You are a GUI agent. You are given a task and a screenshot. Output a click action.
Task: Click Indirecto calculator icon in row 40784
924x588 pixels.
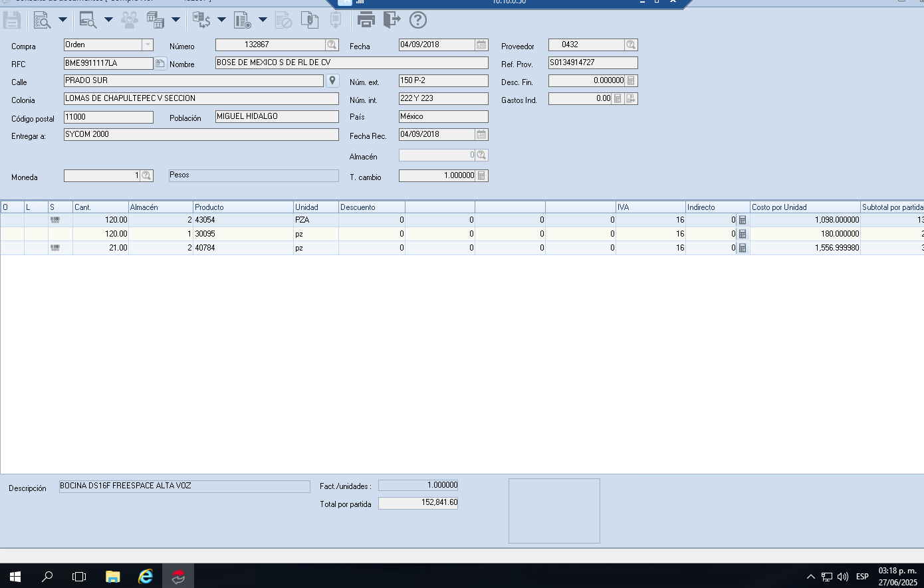click(743, 248)
